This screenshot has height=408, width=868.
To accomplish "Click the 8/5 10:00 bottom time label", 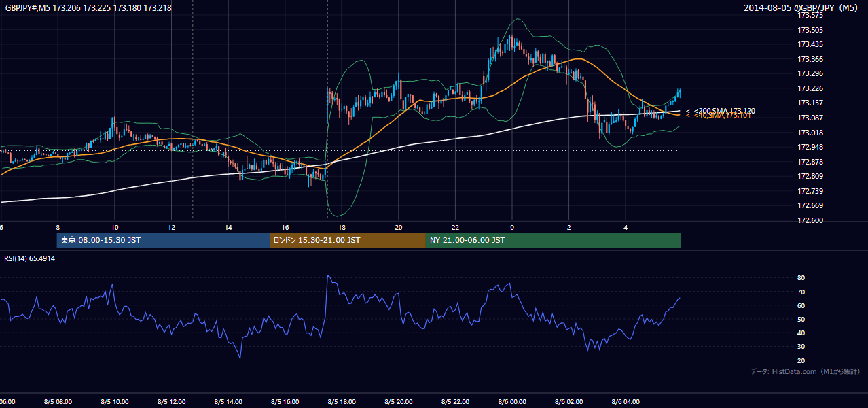I will [x=114, y=401].
